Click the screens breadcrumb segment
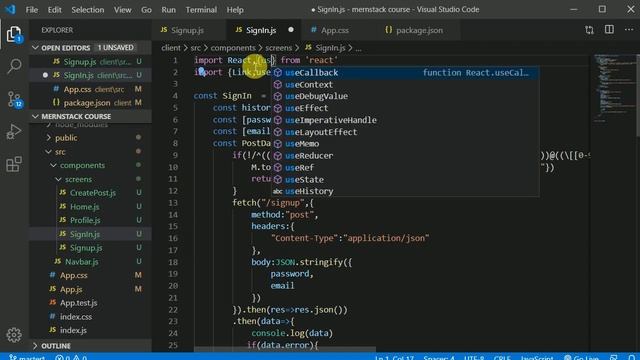Viewport: 640px width, 360px height. pos(279,48)
